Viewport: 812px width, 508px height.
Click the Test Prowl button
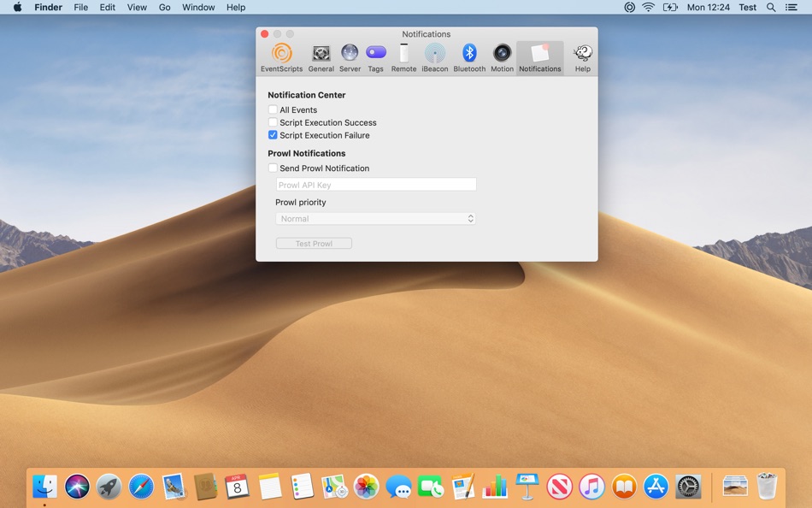coord(314,243)
